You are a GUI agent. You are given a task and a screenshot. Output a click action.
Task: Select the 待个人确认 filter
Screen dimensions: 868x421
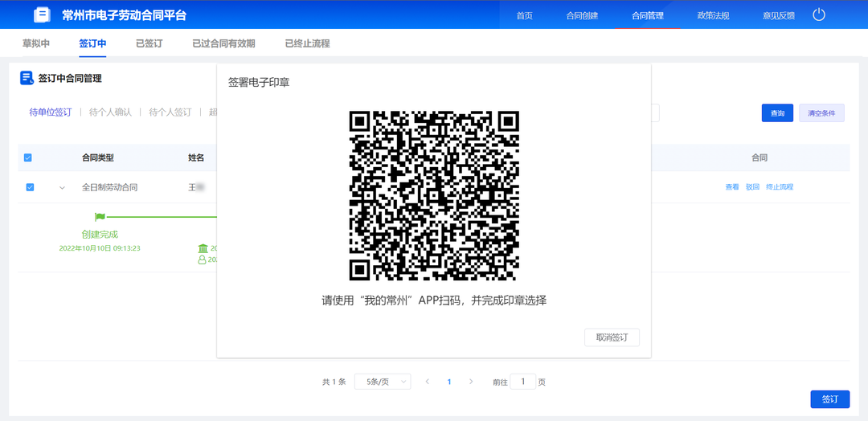pyautogui.click(x=110, y=112)
